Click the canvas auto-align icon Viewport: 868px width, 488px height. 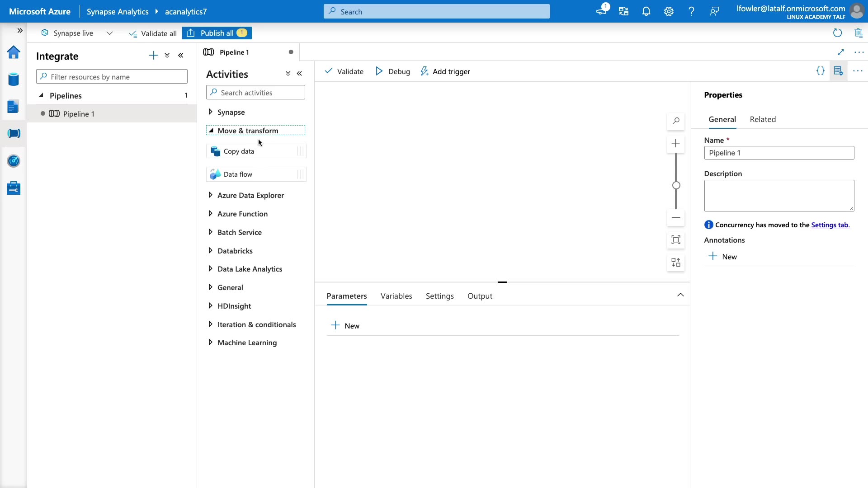pos(676,263)
